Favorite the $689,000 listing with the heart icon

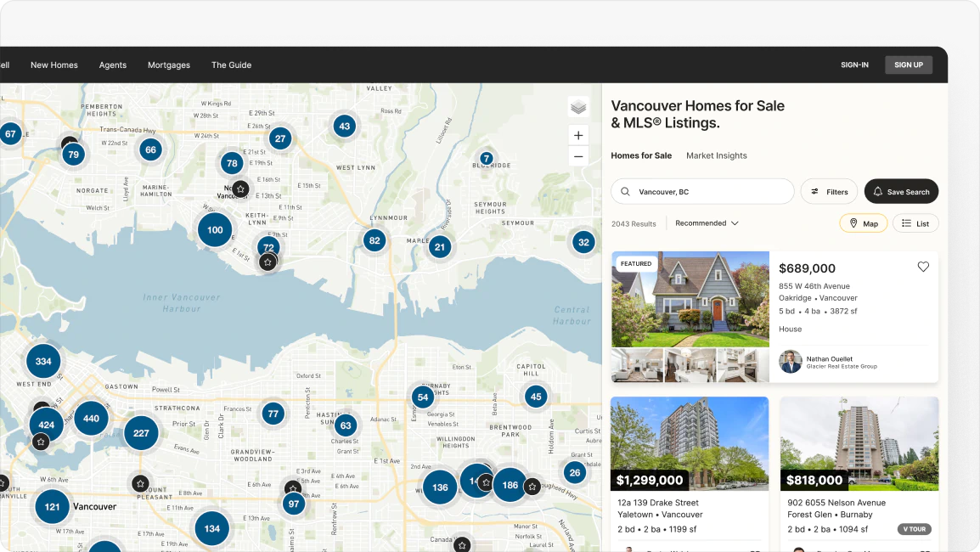coord(923,267)
